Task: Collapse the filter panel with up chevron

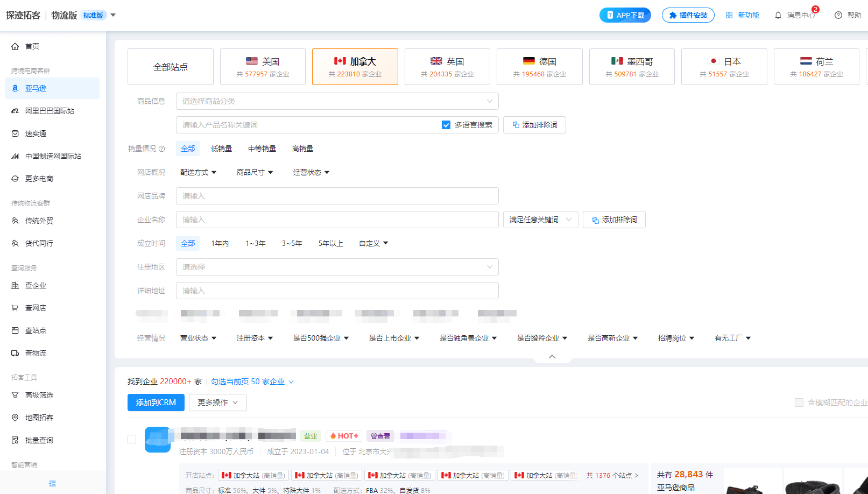Action: [552, 356]
